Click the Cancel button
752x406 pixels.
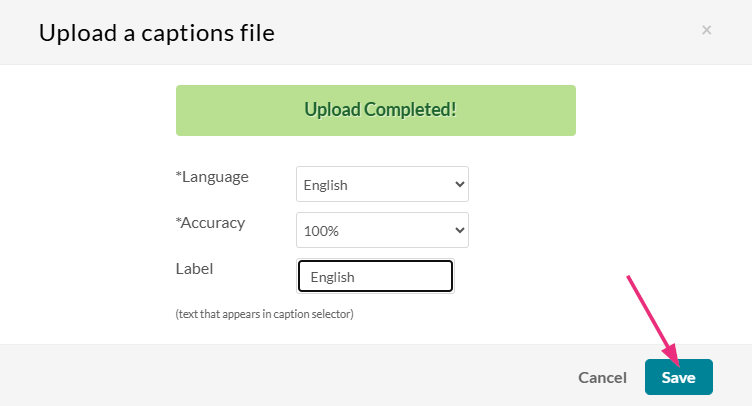tap(602, 378)
